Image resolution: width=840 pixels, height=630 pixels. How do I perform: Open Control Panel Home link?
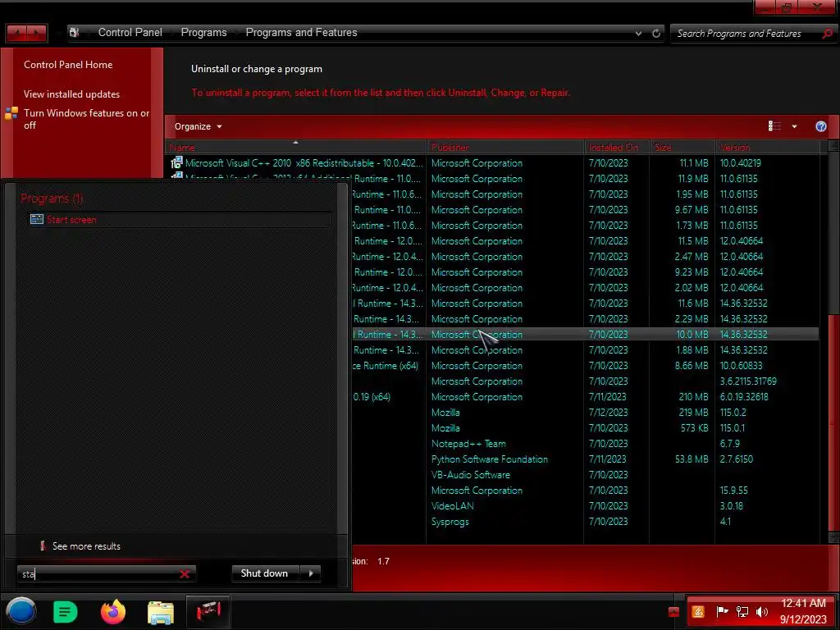pos(68,64)
